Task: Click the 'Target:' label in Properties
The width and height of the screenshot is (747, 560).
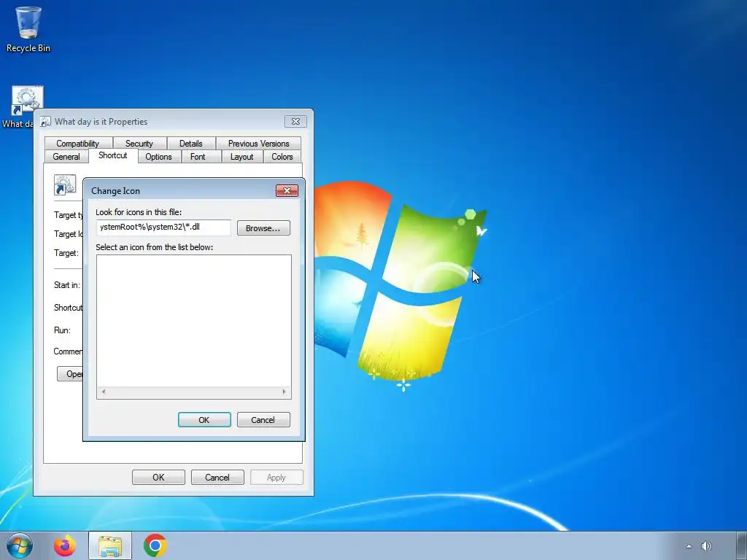Action: 66,253
